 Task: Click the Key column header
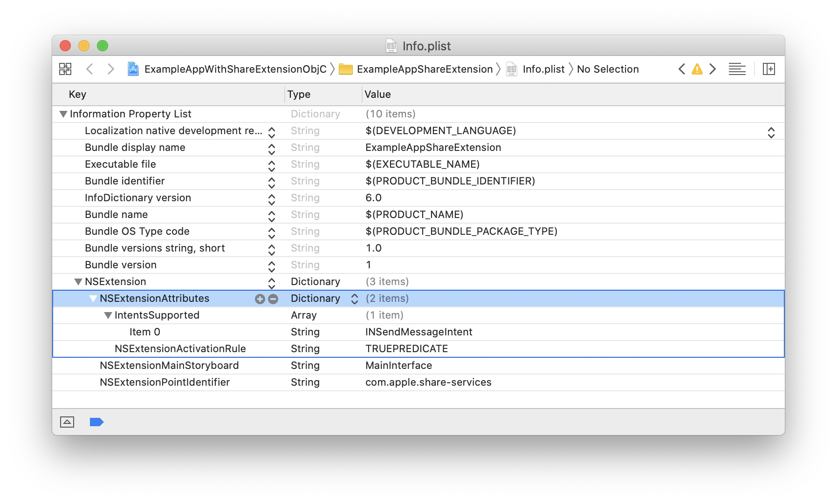coord(77,95)
